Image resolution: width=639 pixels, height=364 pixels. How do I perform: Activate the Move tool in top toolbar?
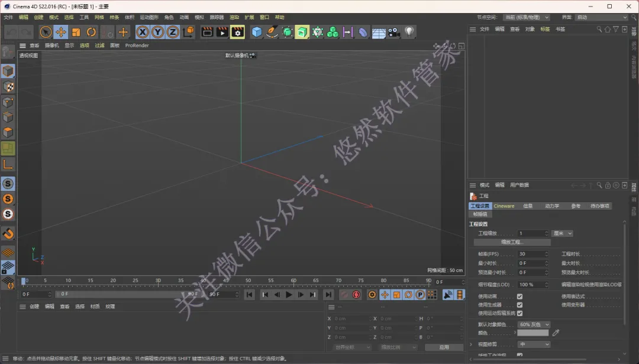click(61, 32)
